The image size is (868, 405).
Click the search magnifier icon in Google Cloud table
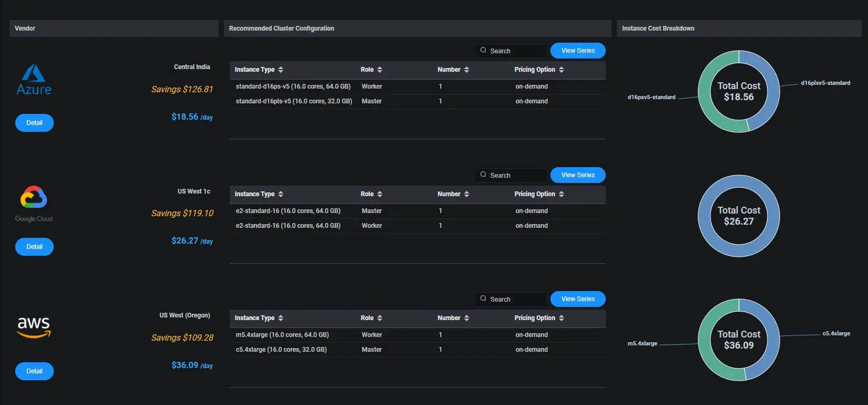point(483,175)
